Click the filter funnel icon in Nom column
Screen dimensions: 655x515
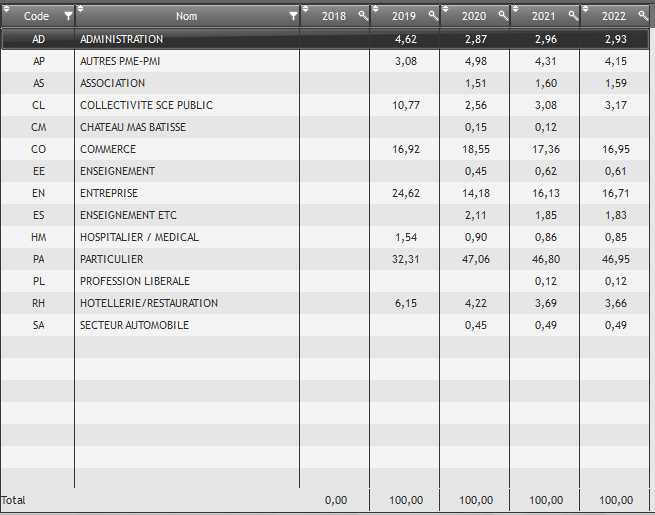[293, 16]
